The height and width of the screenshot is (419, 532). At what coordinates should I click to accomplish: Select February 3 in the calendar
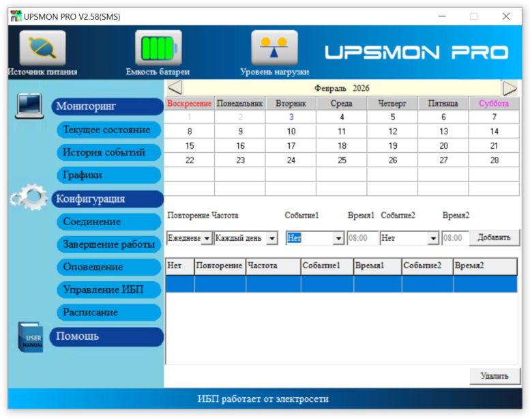point(291,117)
